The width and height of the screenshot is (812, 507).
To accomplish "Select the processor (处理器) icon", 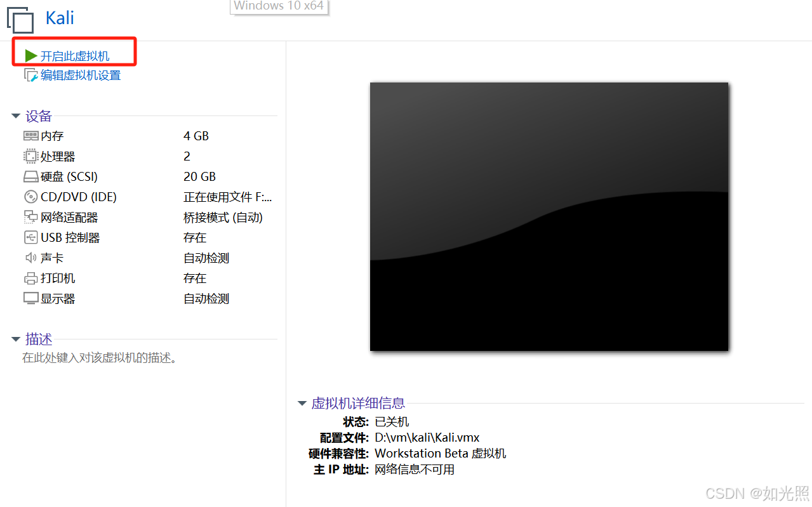I will pos(31,156).
